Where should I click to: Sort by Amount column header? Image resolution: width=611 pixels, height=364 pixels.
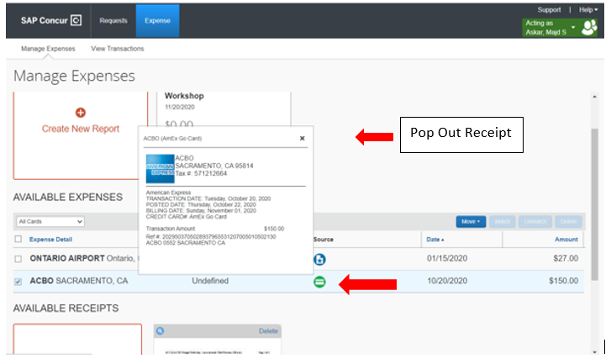(566, 240)
